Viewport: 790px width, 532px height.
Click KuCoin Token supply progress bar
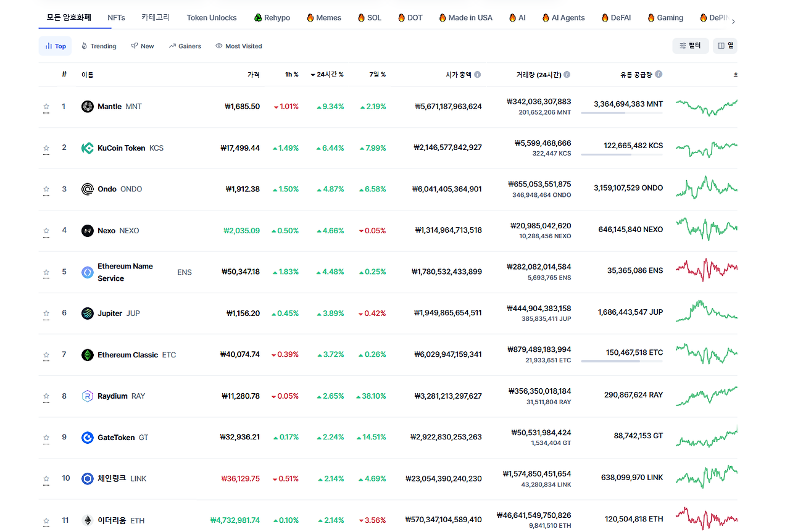622,154
